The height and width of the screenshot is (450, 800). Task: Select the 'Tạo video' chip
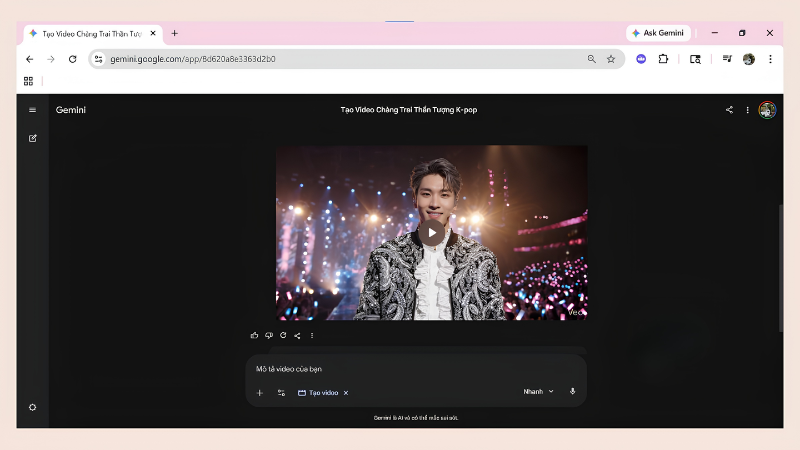tap(318, 392)
